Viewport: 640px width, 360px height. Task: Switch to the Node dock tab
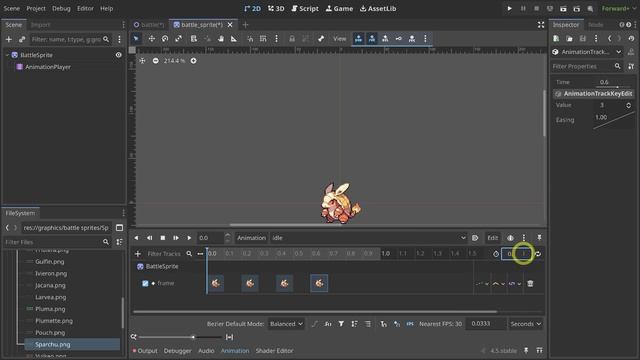coord(596,25)
